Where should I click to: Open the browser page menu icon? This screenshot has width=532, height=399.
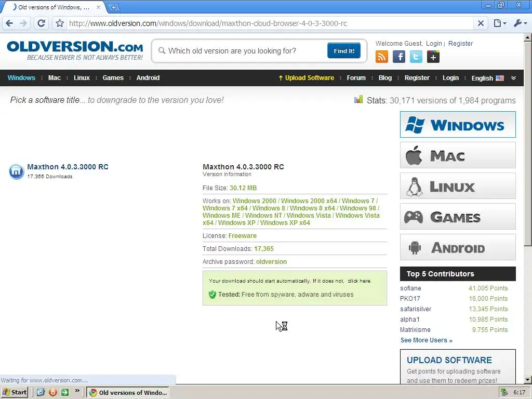click(x=500, y=23)
